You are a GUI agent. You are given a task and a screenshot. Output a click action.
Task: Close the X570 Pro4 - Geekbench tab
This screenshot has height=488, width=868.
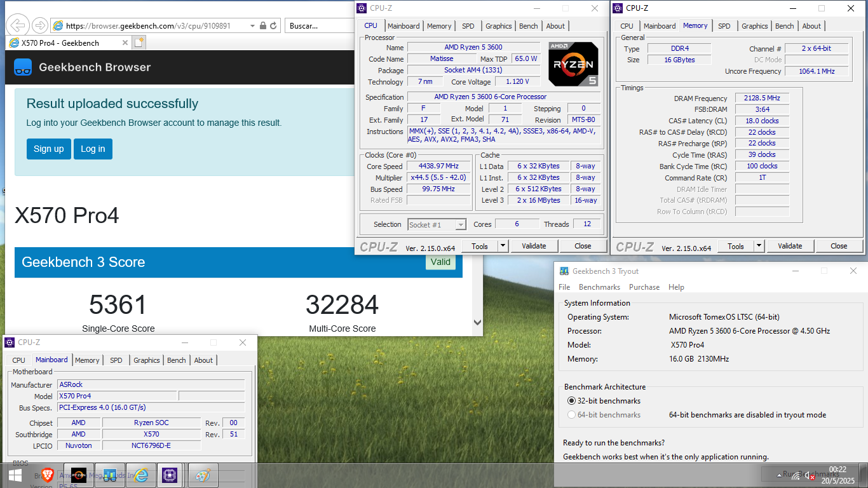tap(125, 43)
